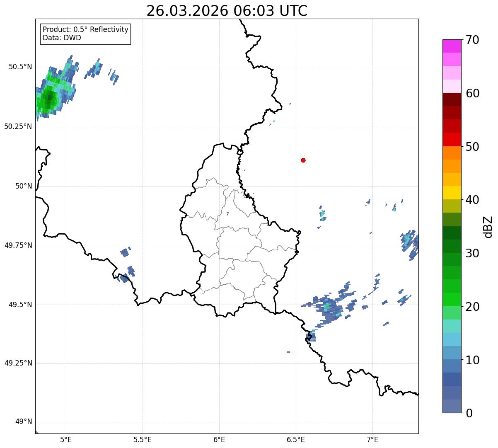This screenshot has width=498, height=448.
Task: Click the colorbar tick label "0"
Action: (469, 413)
